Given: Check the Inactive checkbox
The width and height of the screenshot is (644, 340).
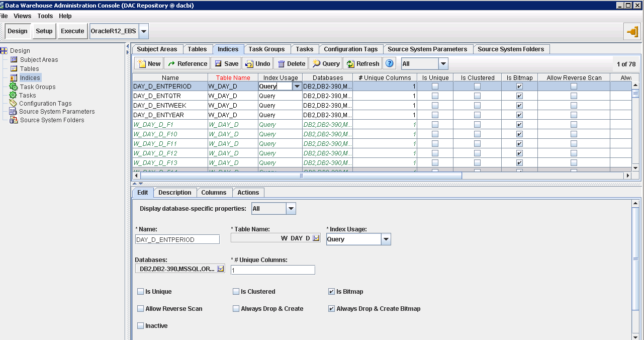Looking at the screenshot, I should (140, 325).
